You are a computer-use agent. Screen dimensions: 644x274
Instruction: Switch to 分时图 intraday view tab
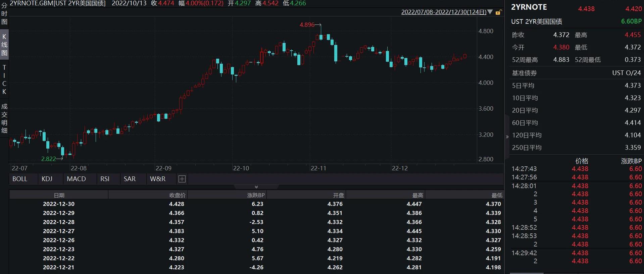click(x=4, y=14)
